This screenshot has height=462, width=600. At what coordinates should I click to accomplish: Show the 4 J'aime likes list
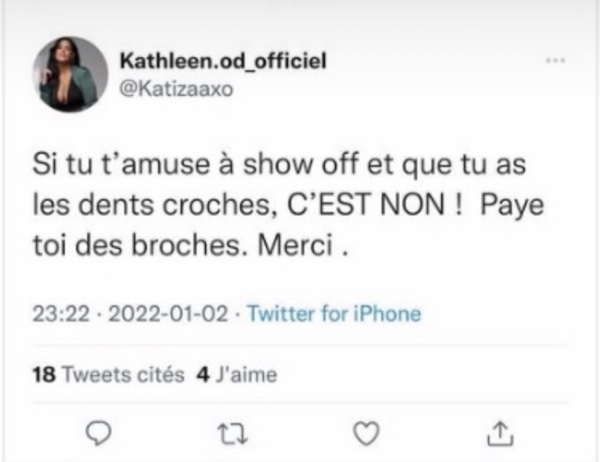[237, 374]
